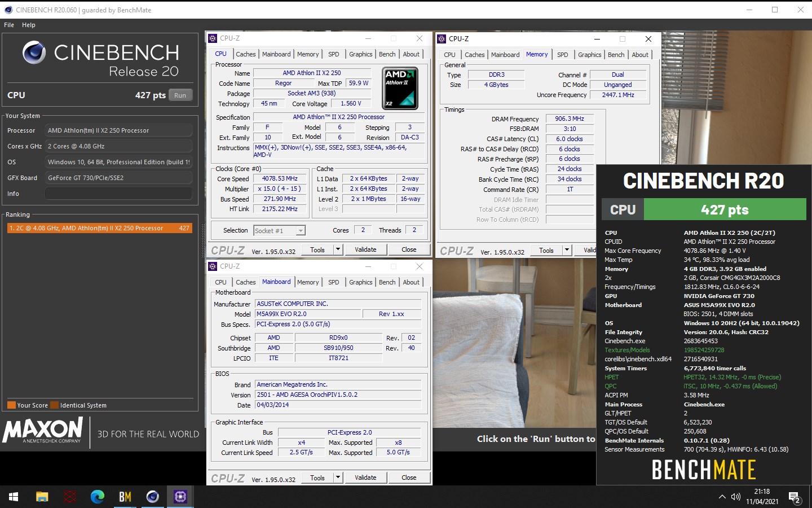Click Cinebench logo sphere in header

[x=34, y=52]
